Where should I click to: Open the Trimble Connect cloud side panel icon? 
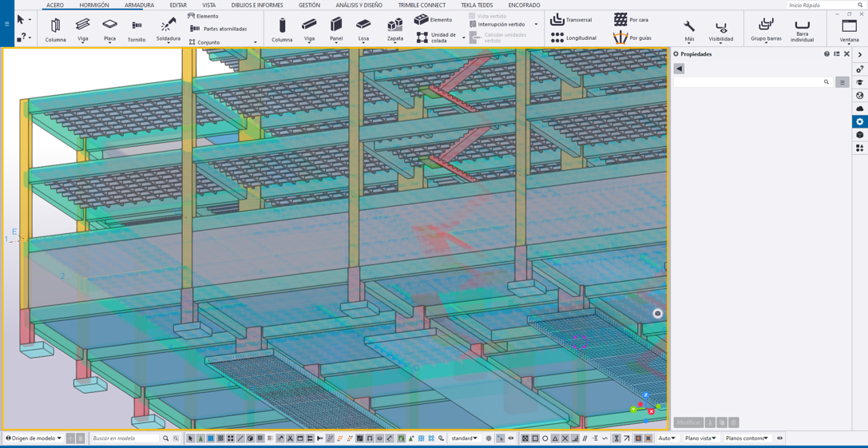point(860,109)
